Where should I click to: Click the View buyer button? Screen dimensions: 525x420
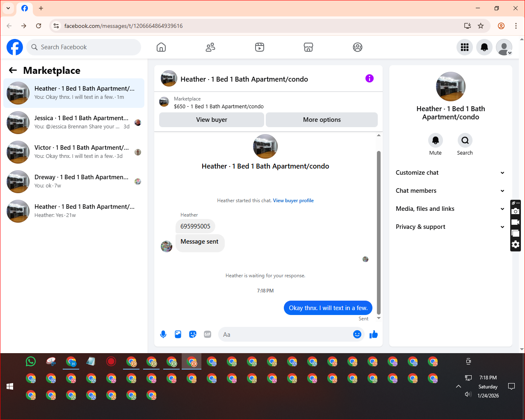[x=212, y=120]
